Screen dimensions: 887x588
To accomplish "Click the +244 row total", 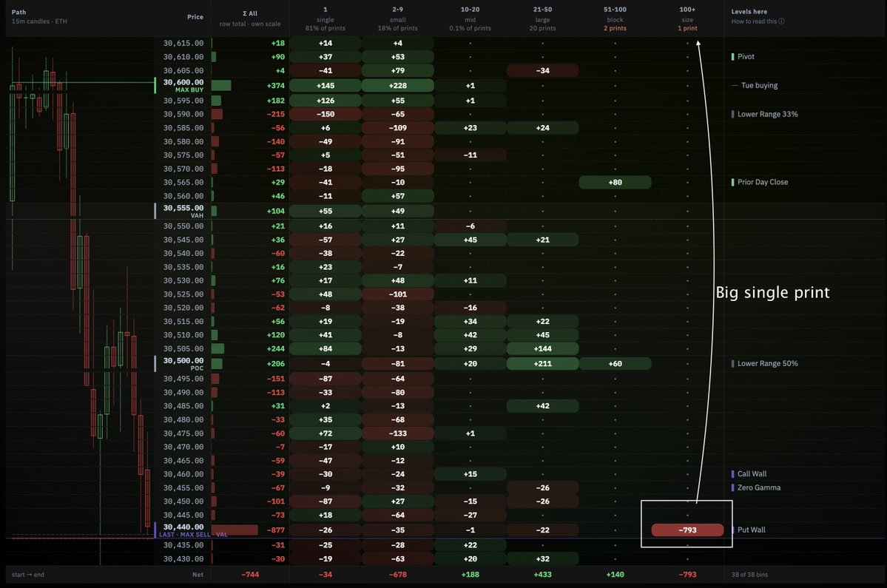I will pos(275,349).
